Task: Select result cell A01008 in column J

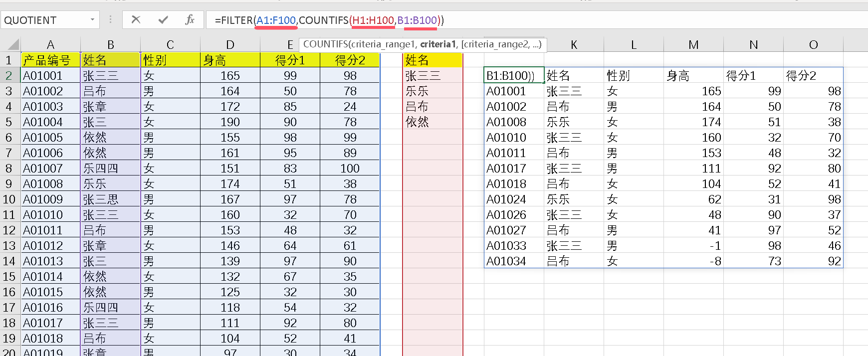Action: point(514,122)
